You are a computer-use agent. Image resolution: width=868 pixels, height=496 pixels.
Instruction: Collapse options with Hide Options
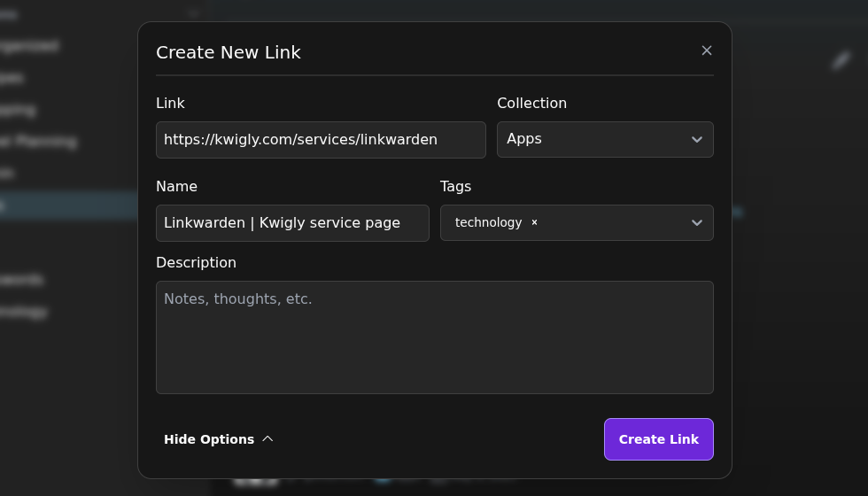coord(219,439)
